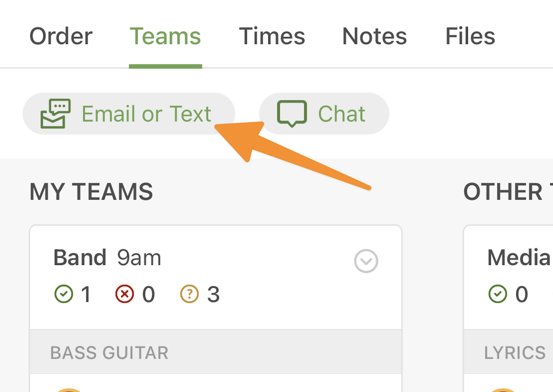Select the green confirmed checkmark icon on Band
Screen dimensions: 553x392
pos(64,294)
